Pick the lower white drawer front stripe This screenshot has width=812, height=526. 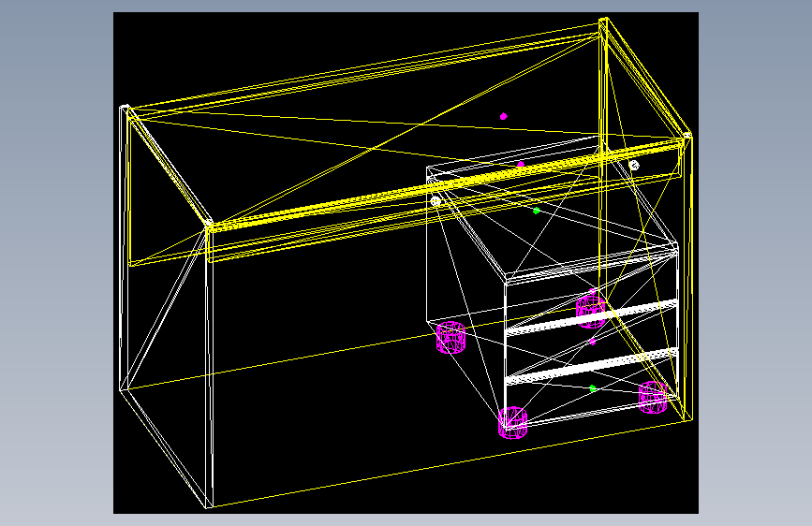591,367
